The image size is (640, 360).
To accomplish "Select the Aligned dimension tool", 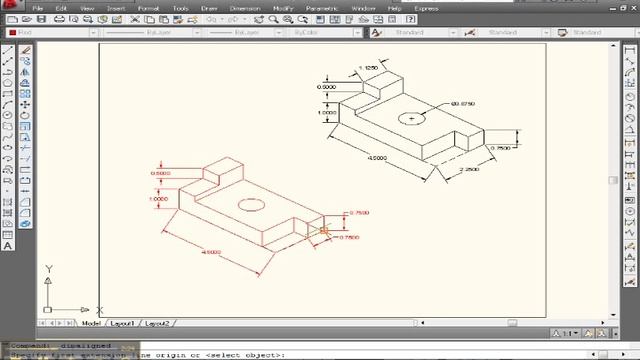I will coord(630,62).
